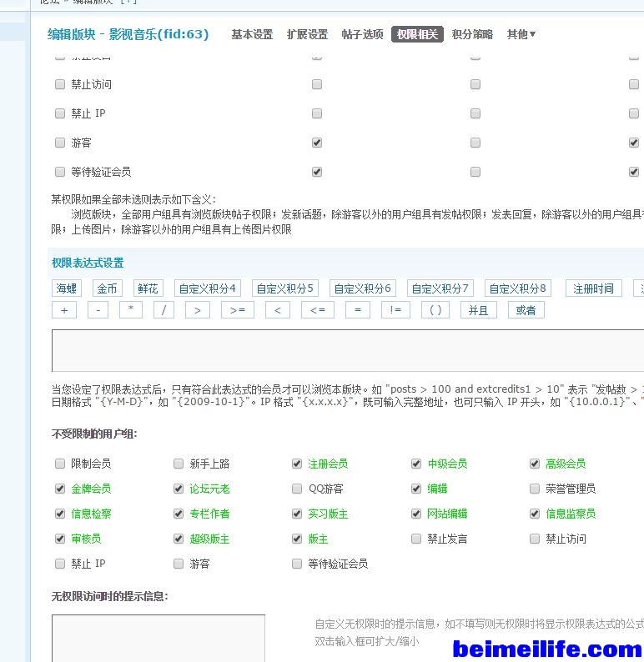
Task: Insert 金币 into the permission expression
Action: click(108, 288)
